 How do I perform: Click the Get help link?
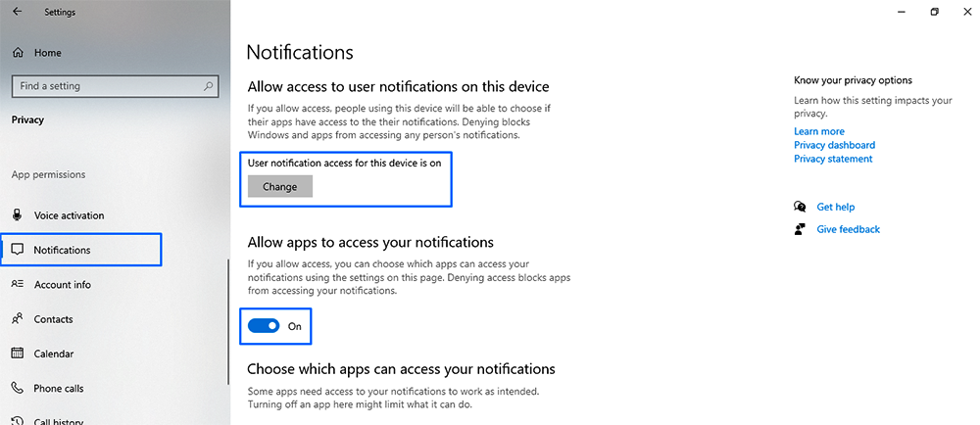pos(836,207)
